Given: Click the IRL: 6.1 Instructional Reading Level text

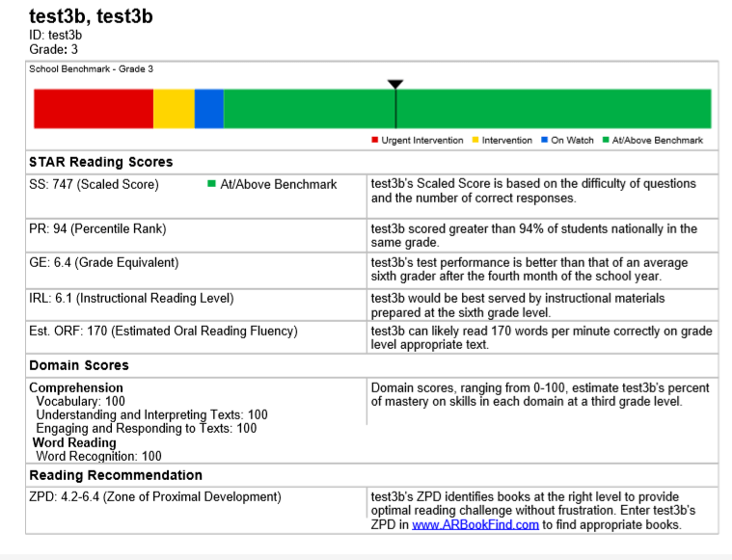Looking at the screenshot, I should [x=131, y=298].
